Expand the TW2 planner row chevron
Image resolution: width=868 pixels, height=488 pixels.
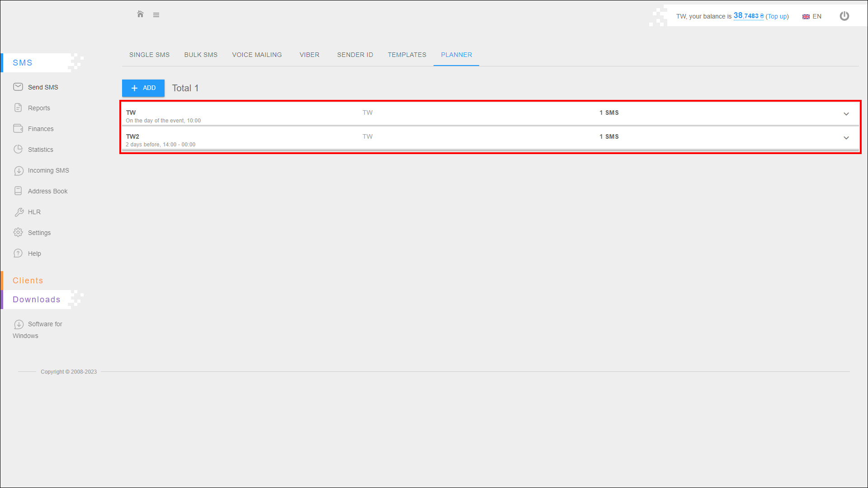[x=846, y=138]
